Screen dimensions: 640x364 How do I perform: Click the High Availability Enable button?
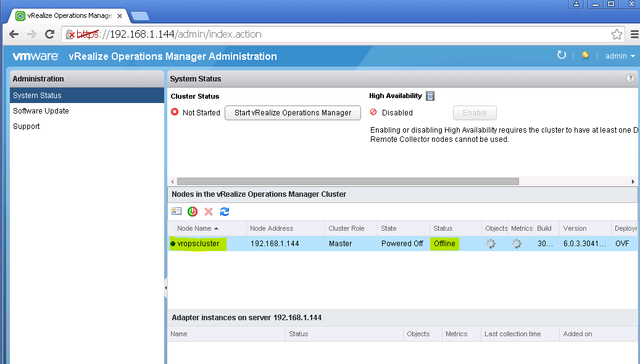[475, 113]
